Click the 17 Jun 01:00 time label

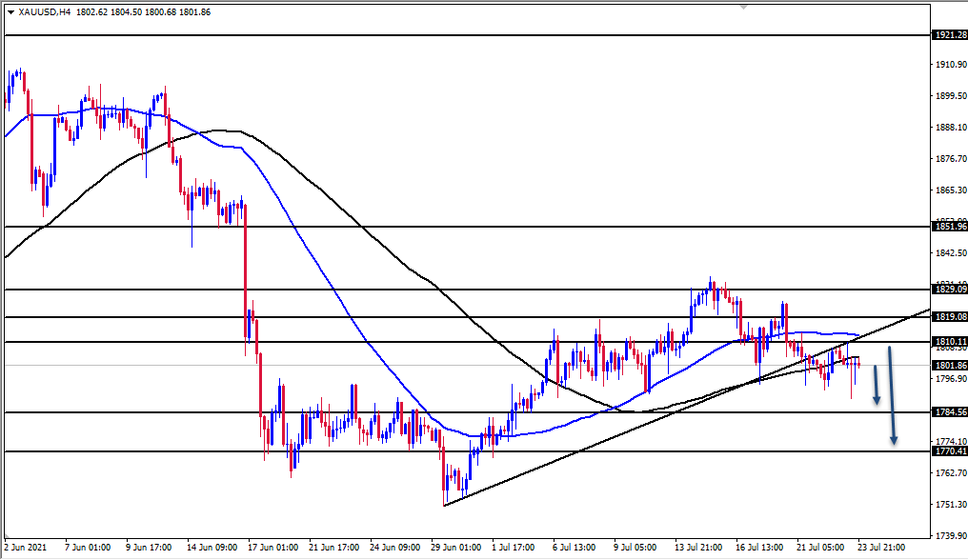click(x=272, y=548)
